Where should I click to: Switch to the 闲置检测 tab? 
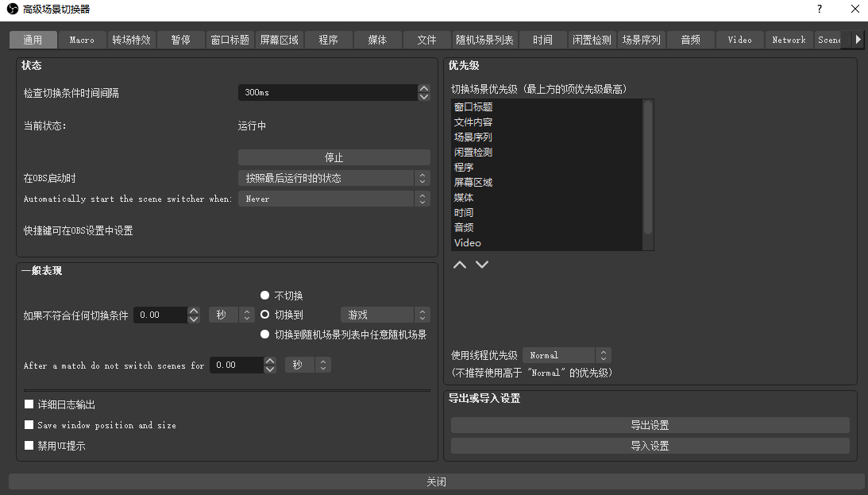click(x=592, y=40)
